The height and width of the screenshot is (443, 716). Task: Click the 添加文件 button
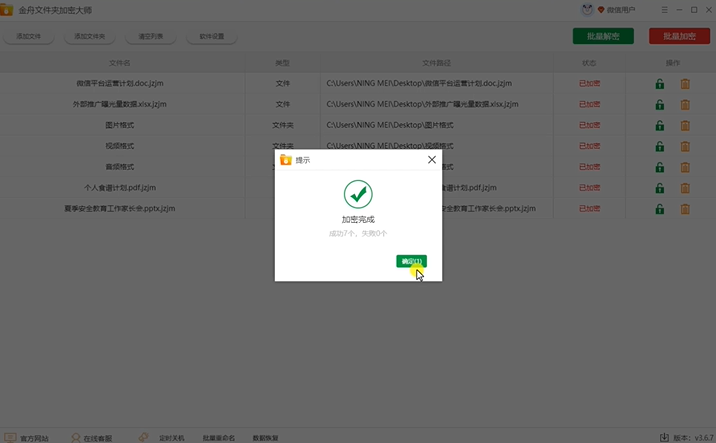click(29, 36)
